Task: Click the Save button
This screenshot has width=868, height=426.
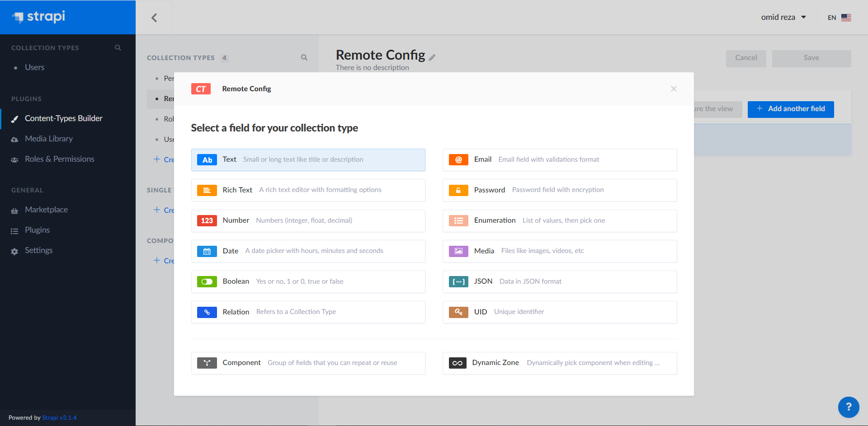Action: point(811,58)
